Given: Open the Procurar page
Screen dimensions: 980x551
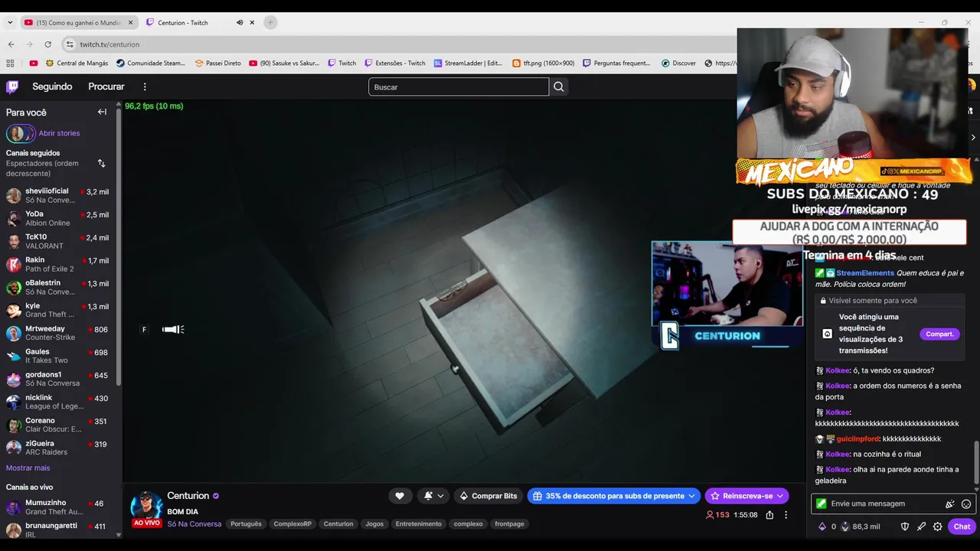Looking at the screenshot, I should click(x=106, y=86).
